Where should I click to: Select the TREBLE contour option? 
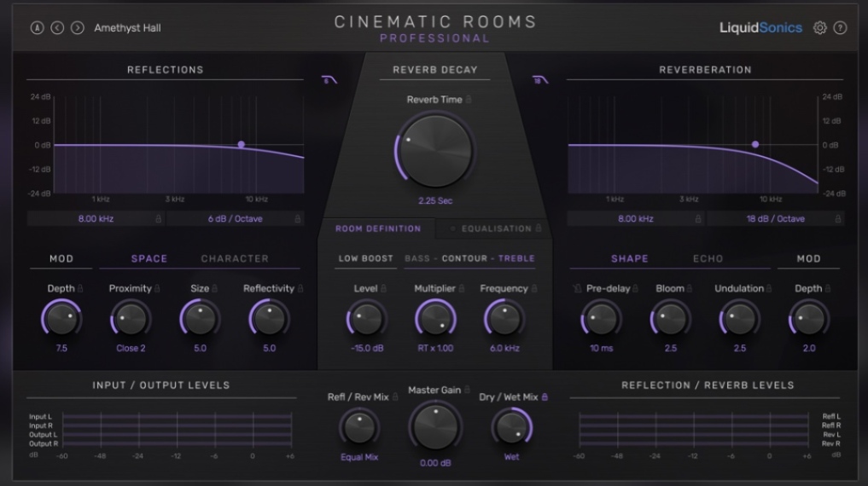(x=516, y=258)
